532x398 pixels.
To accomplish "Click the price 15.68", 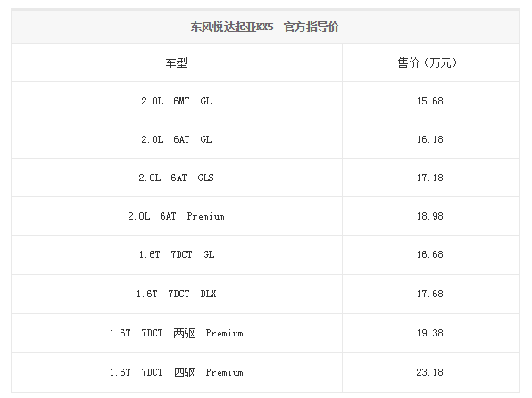I will pyautogui.click(x=430, y=101).
